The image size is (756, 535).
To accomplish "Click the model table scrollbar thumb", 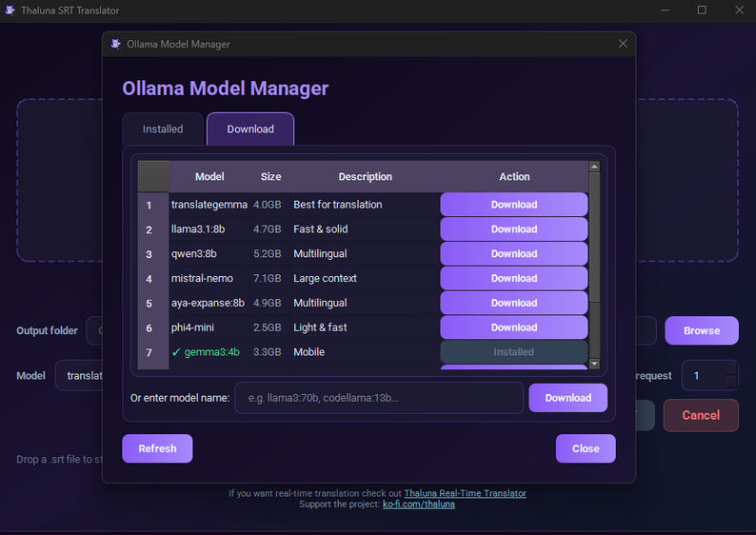I will [594, 237].
